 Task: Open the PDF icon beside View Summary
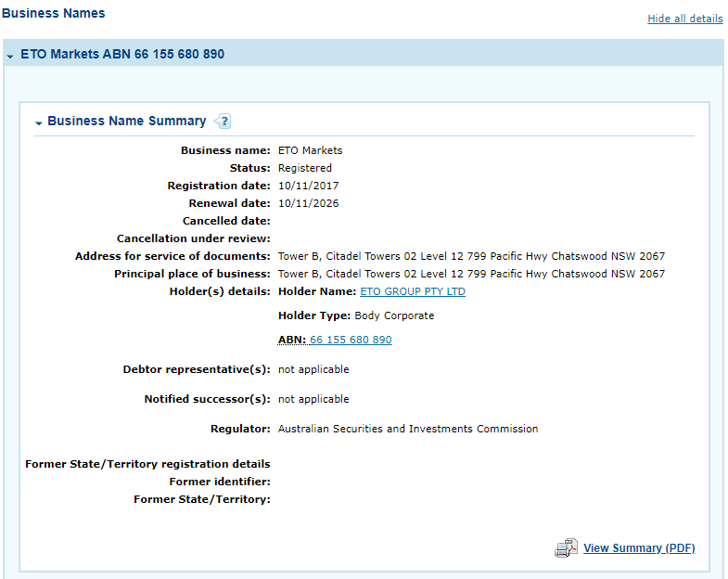click(566, 547)
